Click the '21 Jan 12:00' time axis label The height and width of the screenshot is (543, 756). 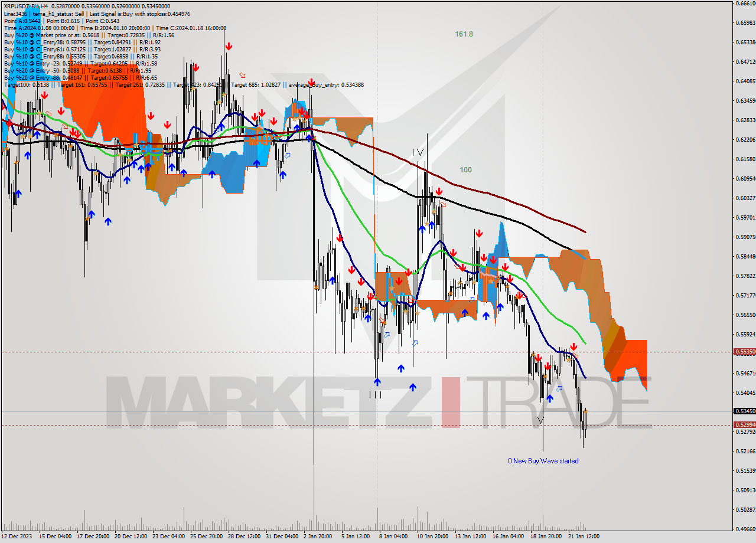pos(584,537)
